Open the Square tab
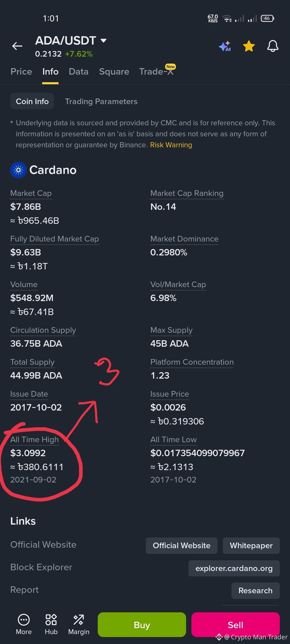This screenshot has height=644, width=290. 114,72
